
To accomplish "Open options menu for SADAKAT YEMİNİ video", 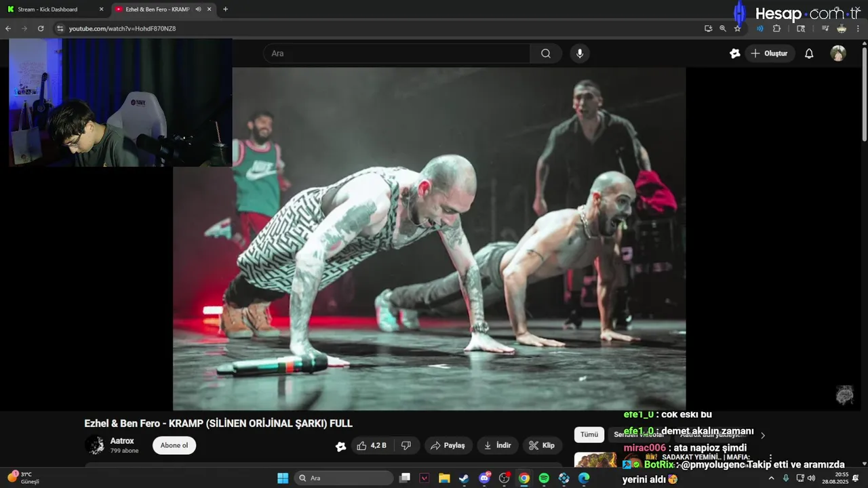I will [770, 458].
